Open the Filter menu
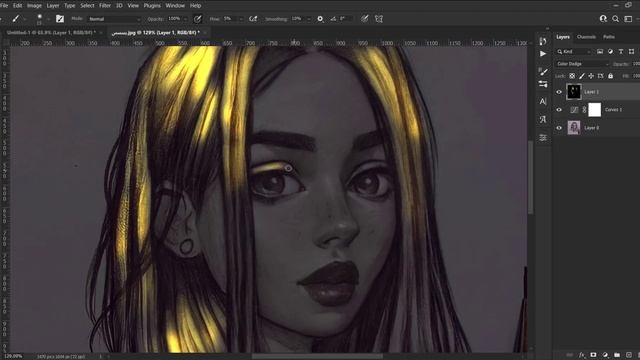 pyautogui.click(x=105, y=6)
